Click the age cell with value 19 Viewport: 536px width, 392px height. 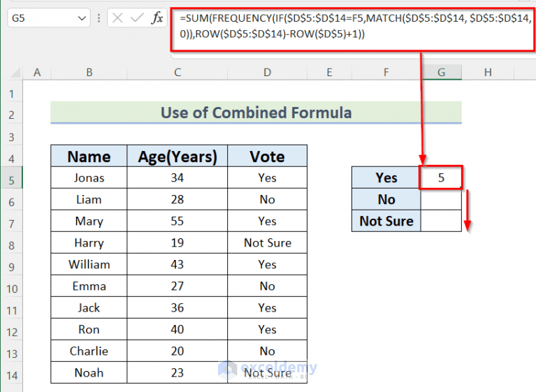click(x=177, y=242)
